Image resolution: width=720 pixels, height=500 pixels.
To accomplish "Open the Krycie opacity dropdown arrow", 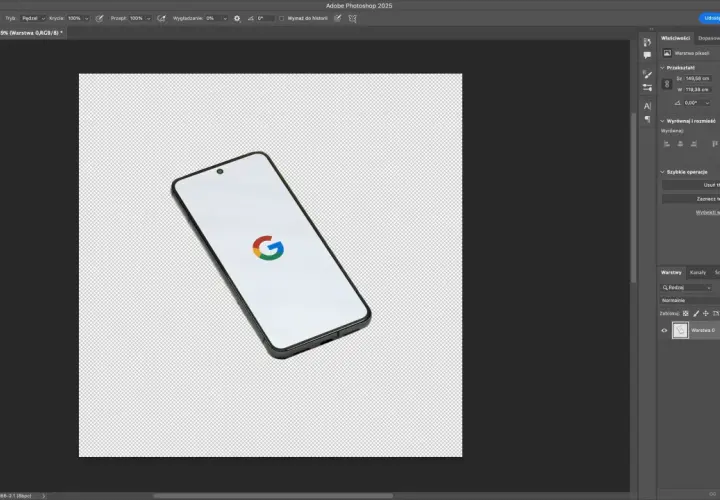I will click(x=86, y=18).
